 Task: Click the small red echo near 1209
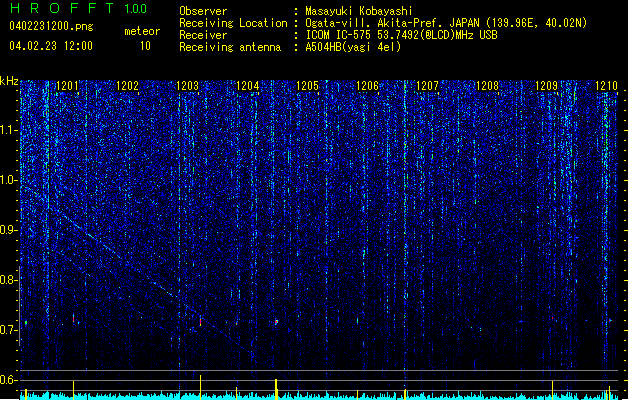tap(552, 318)
